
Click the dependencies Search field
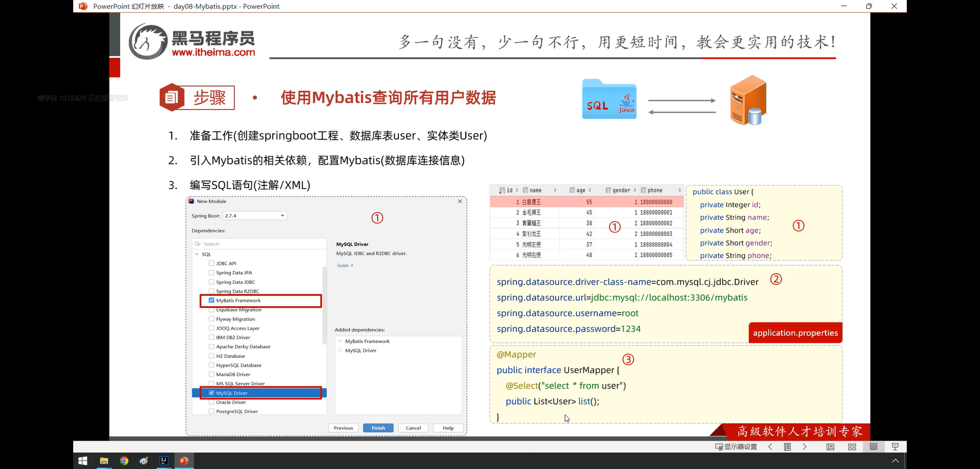[x=259, y=244]
